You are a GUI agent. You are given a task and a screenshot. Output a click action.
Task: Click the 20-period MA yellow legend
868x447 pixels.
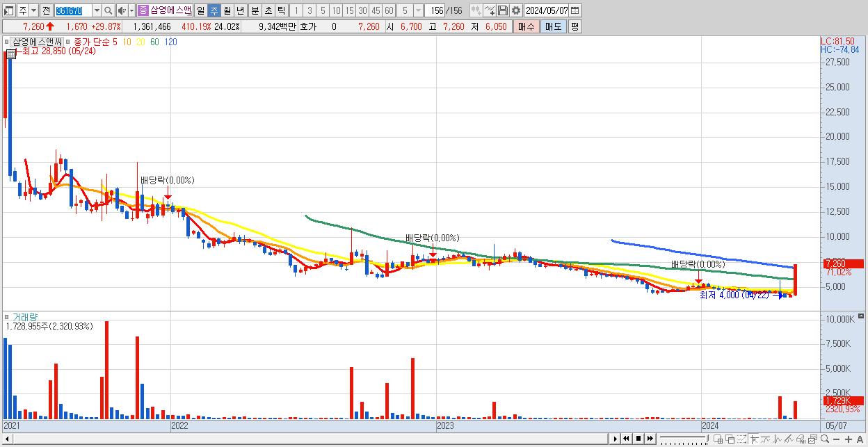click(140, 42)
